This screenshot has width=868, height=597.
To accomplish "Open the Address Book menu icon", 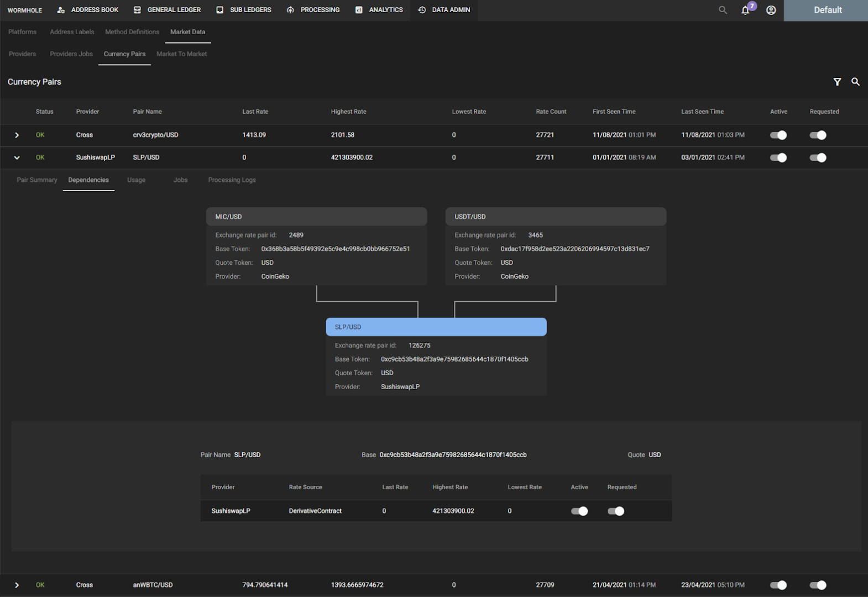I will (61, 10).
